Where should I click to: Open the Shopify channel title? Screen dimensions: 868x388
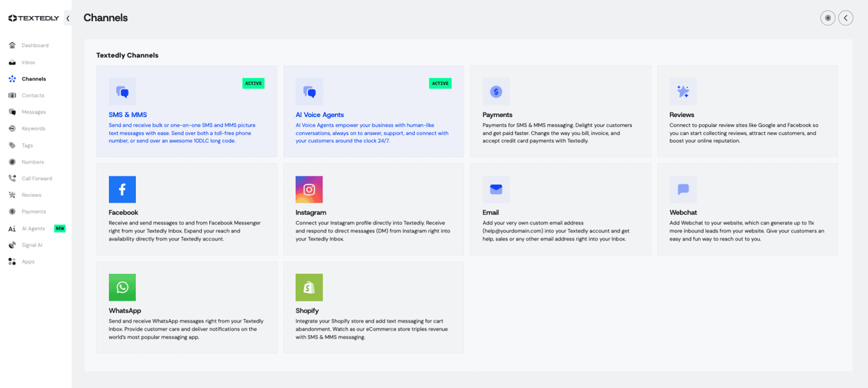click(308, 310)
